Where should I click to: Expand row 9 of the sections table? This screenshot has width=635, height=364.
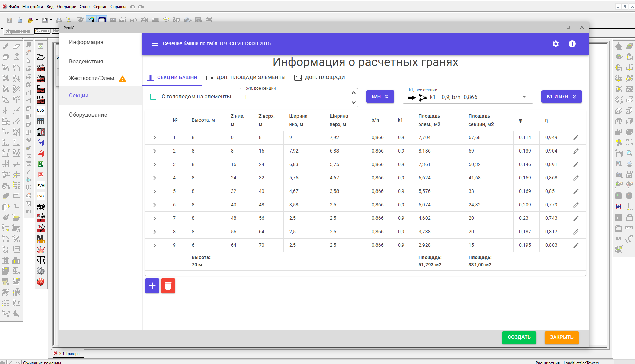click(x=155, y=245)
